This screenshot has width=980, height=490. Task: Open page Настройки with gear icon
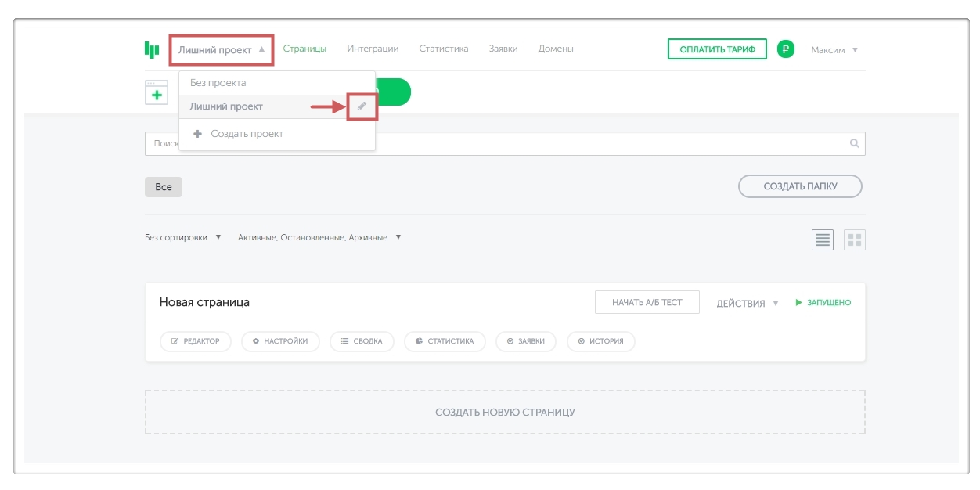pos(280,341)
